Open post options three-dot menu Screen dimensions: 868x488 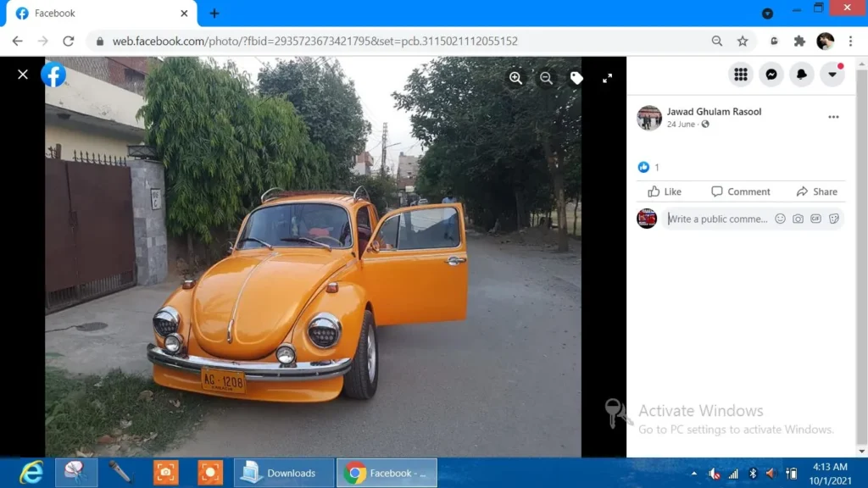[x=833, y=118]
